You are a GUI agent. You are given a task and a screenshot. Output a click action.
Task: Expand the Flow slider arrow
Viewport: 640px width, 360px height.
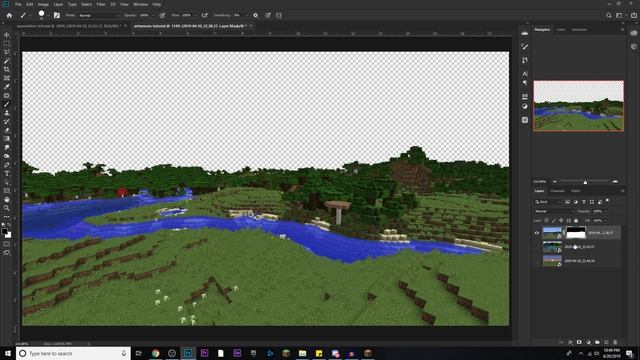(195, 16)
